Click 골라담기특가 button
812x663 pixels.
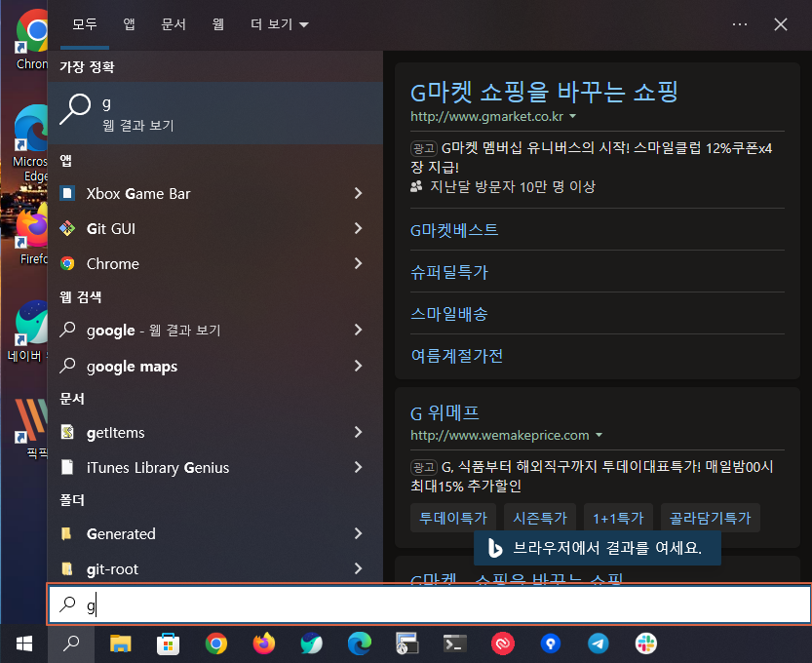pos(711,518)
